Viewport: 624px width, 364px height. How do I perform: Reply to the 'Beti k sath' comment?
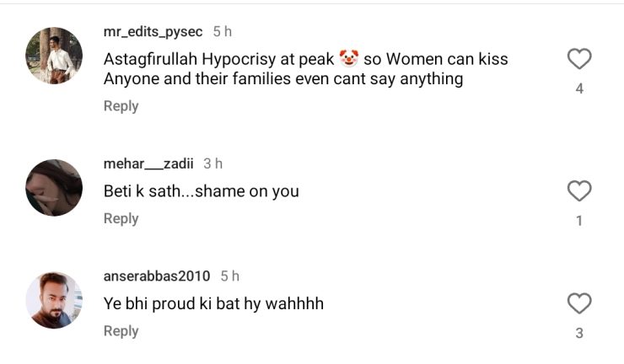pyautogui.click(x=121, y=218)
